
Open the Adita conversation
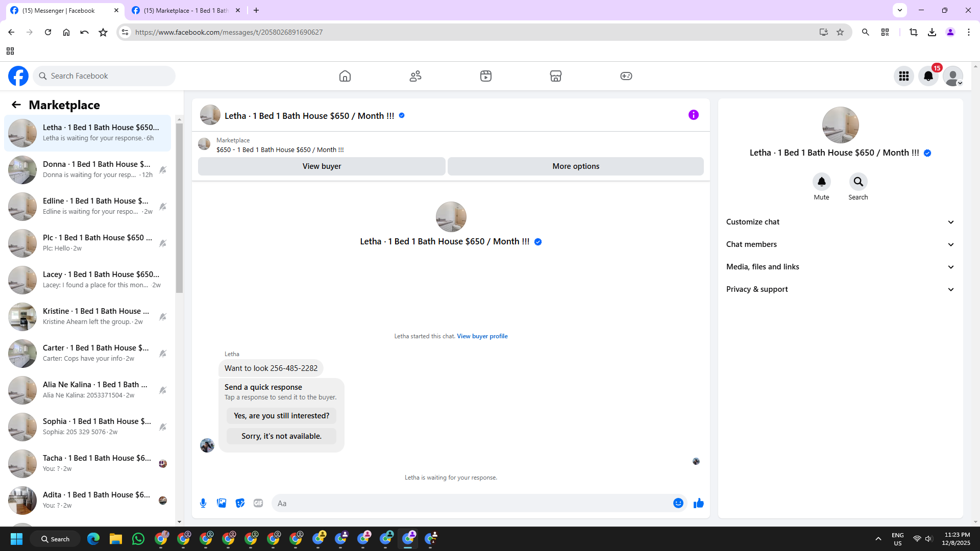[x=88, y=500]
